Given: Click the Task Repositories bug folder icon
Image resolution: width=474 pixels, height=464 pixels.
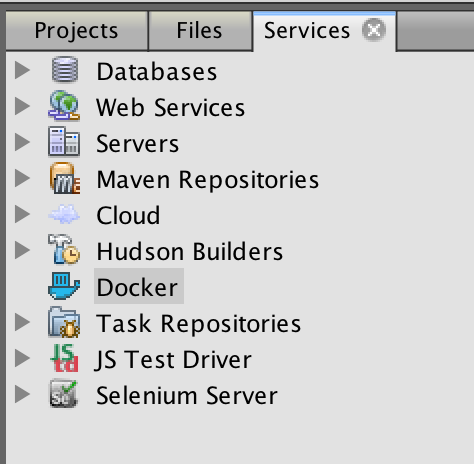Looking at the screenshot, I should pyautogui.click(x=64, y=322).
